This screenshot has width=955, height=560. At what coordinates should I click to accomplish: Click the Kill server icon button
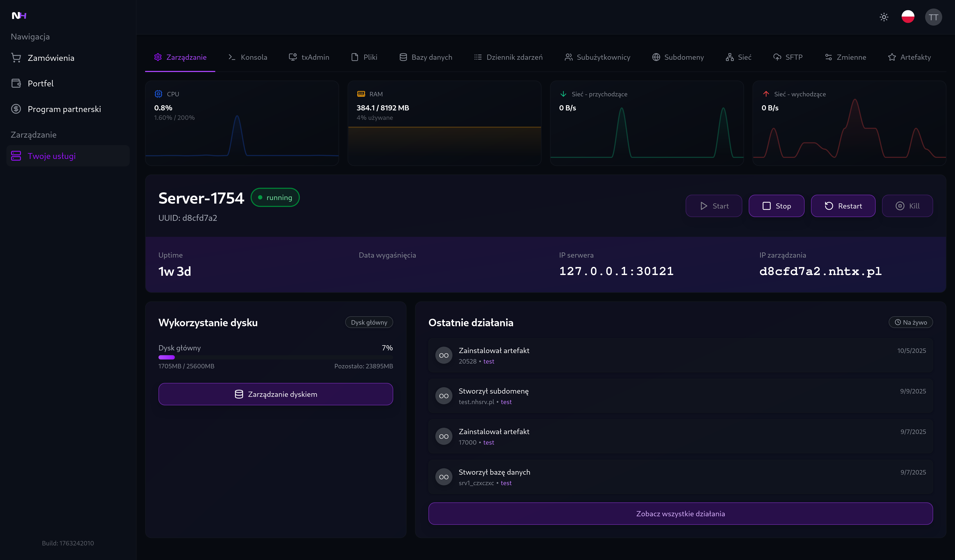[900, 206]
